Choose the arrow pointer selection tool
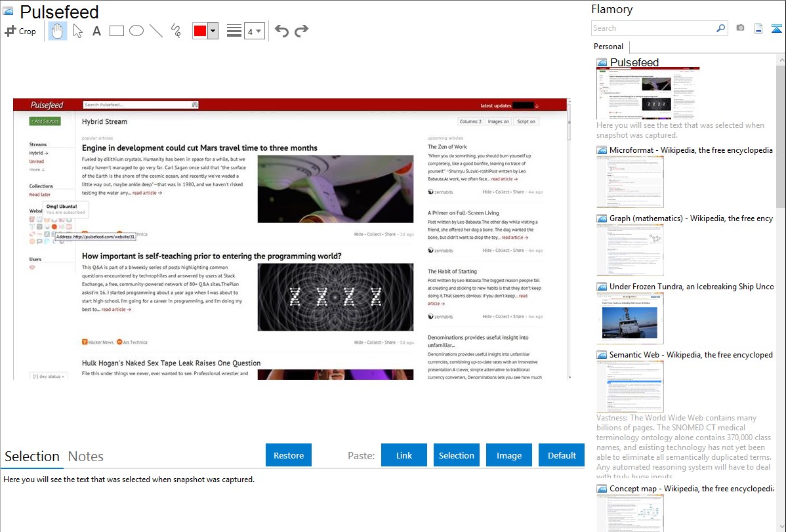 tap(77, 31)
